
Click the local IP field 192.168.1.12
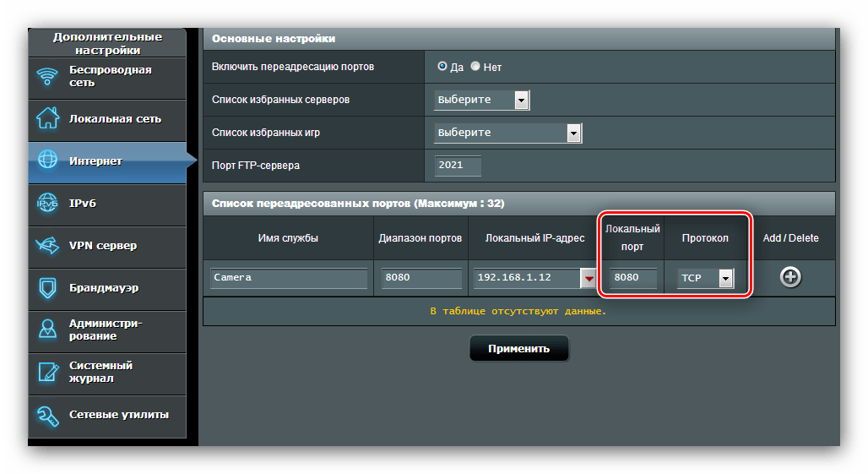point(527,277)
